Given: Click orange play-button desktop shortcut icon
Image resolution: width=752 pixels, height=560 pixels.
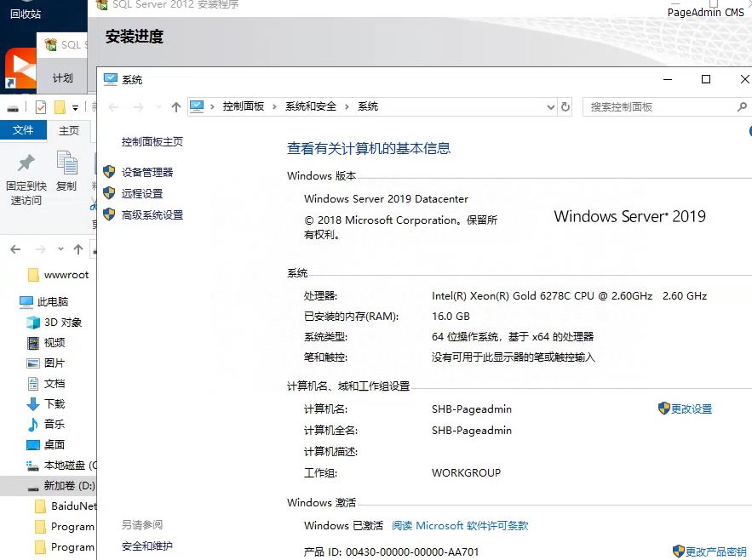Looking at the screenshot, I should [20, 69].
